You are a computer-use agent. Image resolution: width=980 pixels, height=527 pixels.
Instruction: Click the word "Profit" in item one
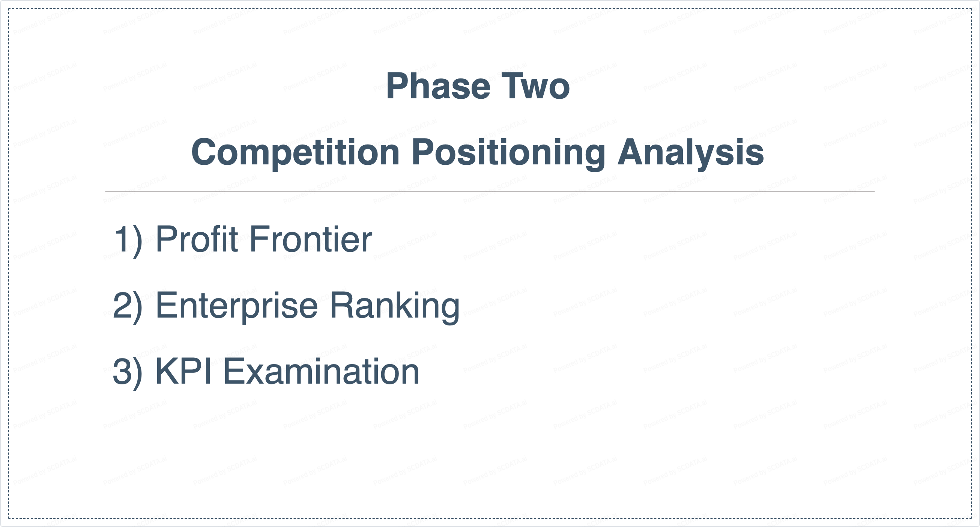coord(197,239)
